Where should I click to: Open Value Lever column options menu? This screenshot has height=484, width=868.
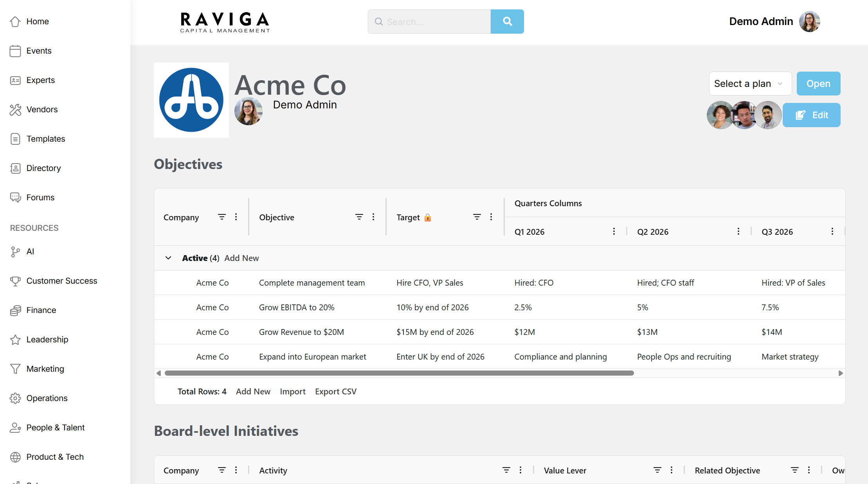[672, 470]
